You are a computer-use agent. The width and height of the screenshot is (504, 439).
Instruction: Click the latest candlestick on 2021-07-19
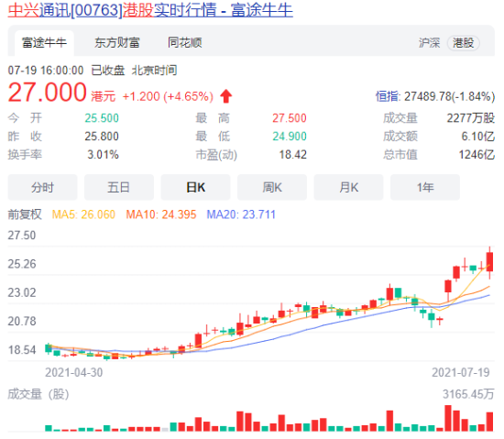pyautogui.click(x=489, y=262)
